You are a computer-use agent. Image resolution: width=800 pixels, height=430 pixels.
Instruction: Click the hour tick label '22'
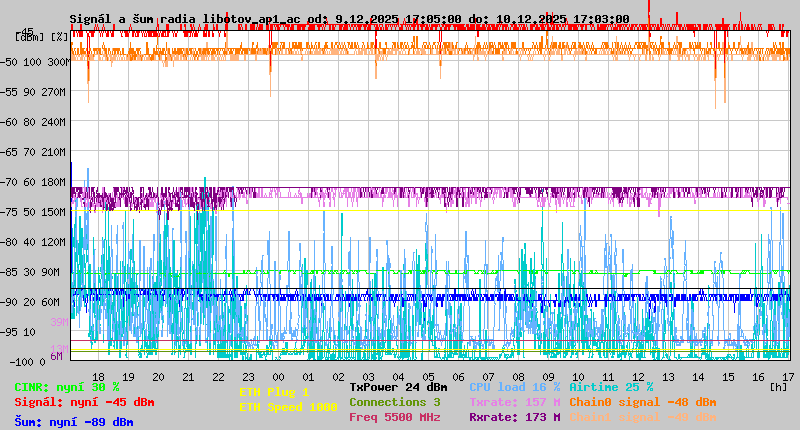point(218,377)
